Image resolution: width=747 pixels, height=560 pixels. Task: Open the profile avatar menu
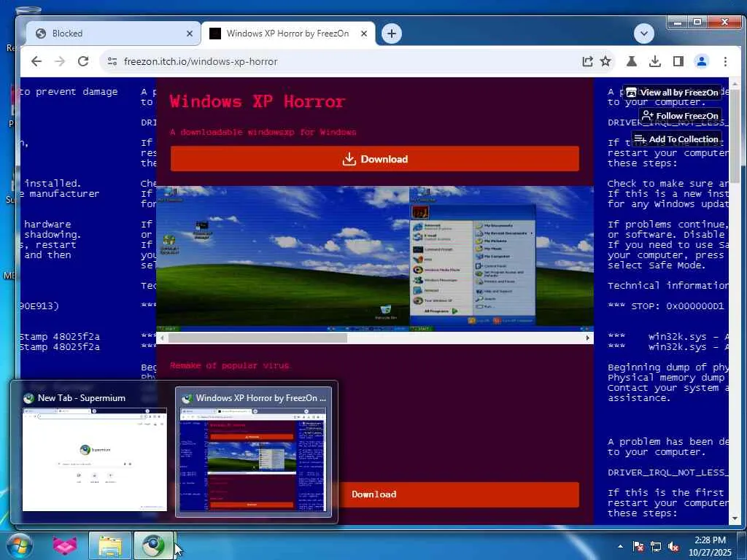click(701, 61)
